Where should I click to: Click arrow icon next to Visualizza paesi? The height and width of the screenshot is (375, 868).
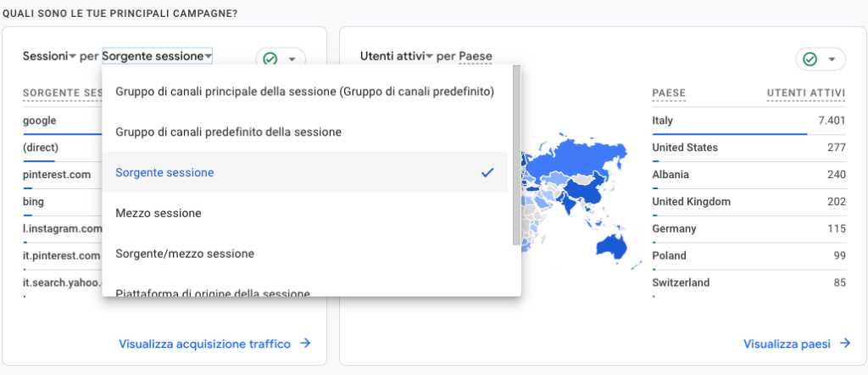coord(844,344)
